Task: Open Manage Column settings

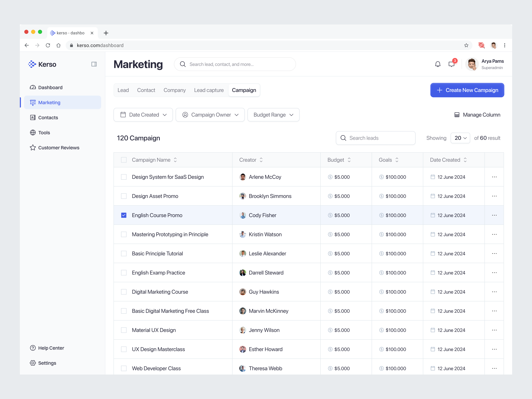Action: (x=477, y=115)
